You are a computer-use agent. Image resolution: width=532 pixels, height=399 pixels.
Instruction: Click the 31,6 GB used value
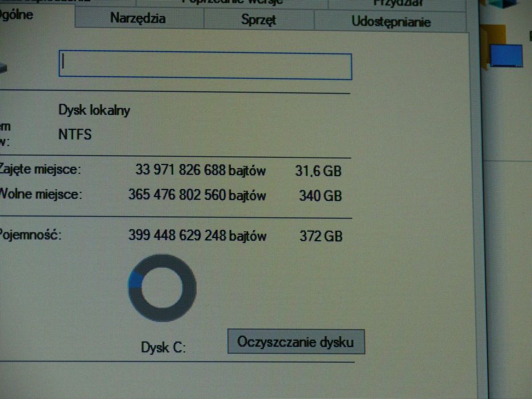pos(318,170)
